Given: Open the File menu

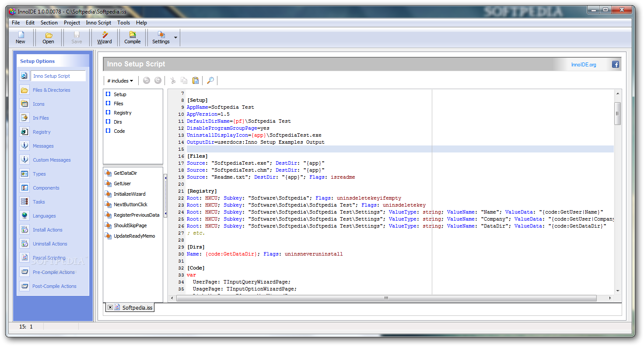Looking at the screenshot, I should [x=16, y=23].
